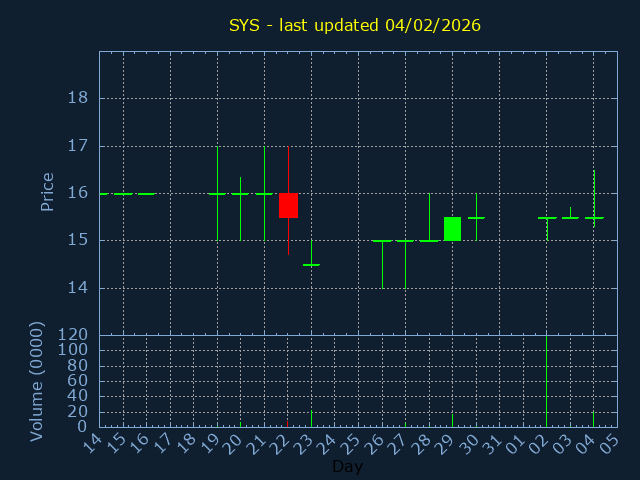Click the x-axis date label 31
640x480 pixels.
[x=492, y=441]
